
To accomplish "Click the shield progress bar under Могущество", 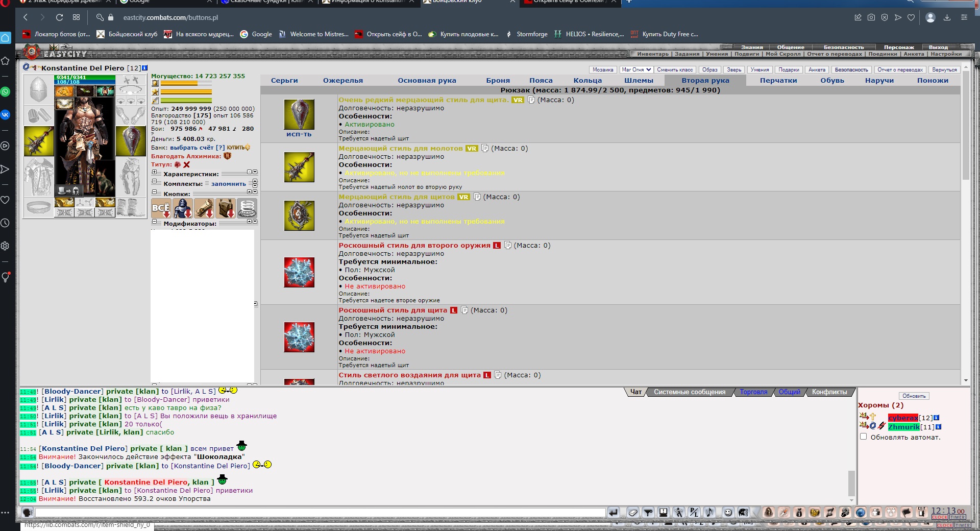I will pos(186,83).
